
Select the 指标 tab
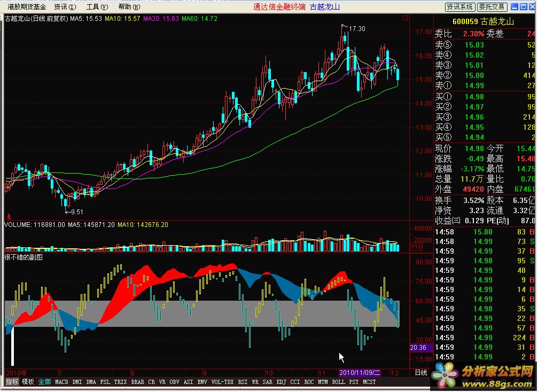[x=12, y=382]
